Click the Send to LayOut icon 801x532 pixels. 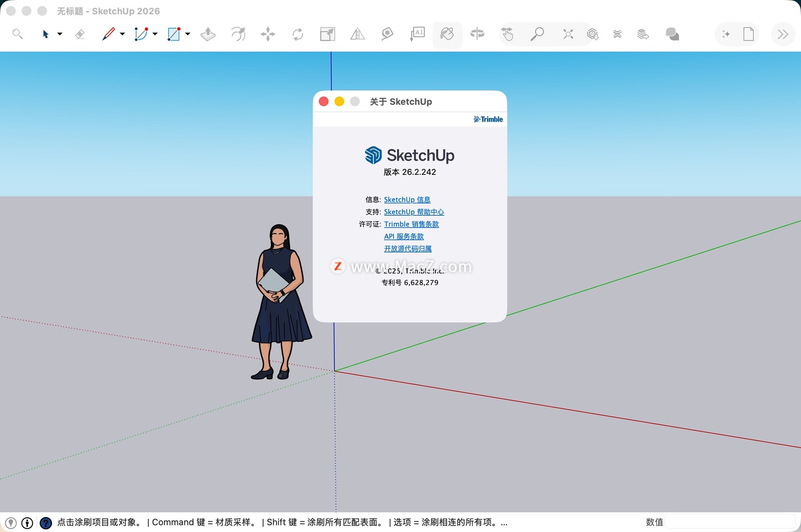pyautogui.click(x=643, y=34)
